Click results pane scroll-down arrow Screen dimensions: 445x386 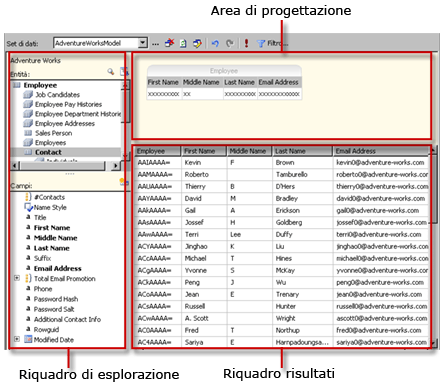click(x=433, y=342)
